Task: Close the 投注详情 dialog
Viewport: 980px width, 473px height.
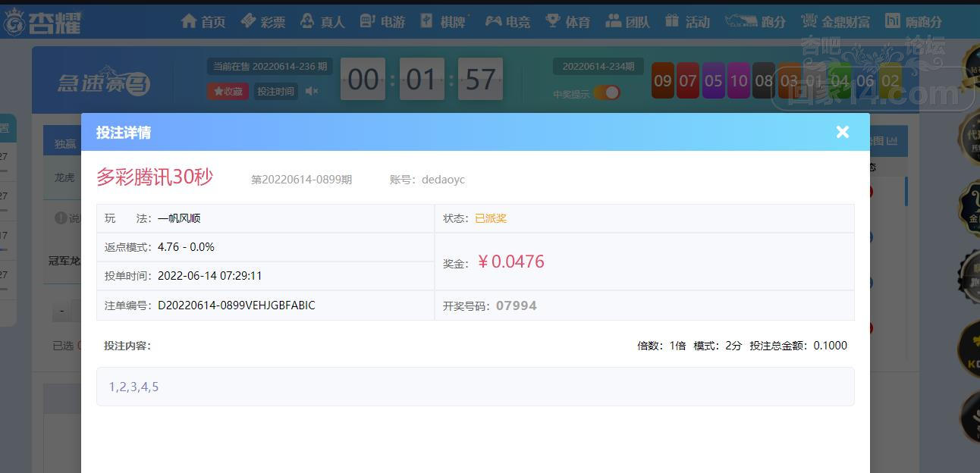Action: [842, 132]
